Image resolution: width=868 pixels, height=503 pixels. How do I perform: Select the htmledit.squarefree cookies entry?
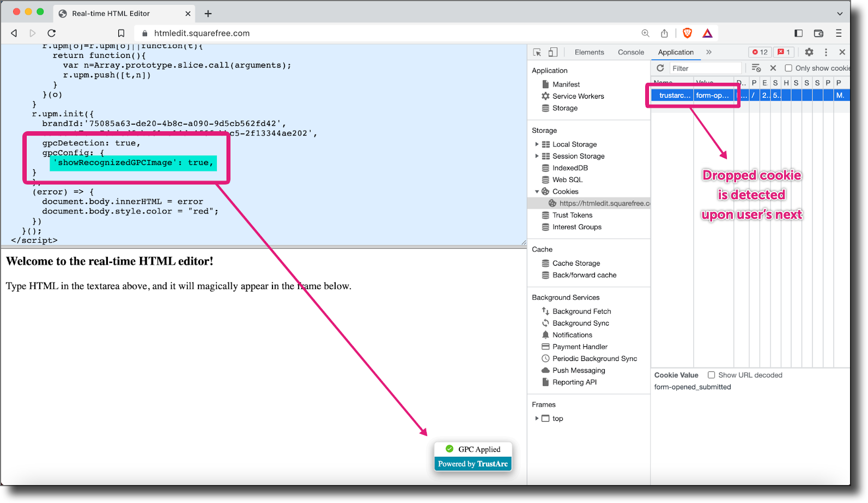pyautogui.click(x=589, y=204)
